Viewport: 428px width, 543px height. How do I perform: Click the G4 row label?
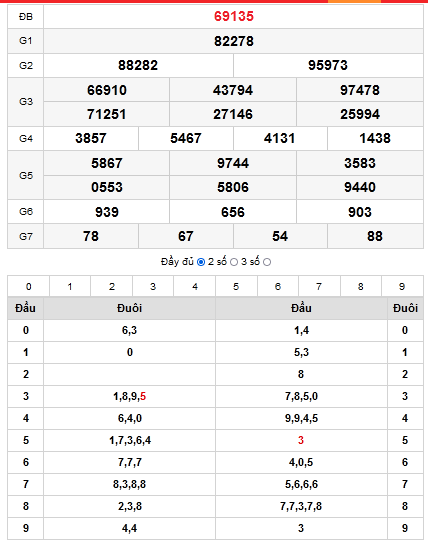tap(26, 139)
